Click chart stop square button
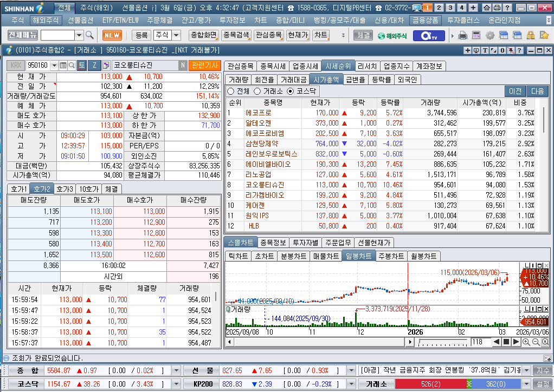This screenshot has width=554, height=392. pyautogui.click(x=506, y=342)
